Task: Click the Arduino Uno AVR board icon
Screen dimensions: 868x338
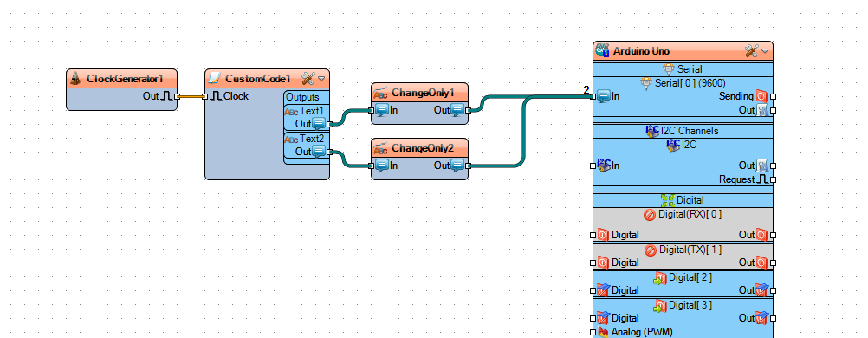Action: click(x=602, y=51)
